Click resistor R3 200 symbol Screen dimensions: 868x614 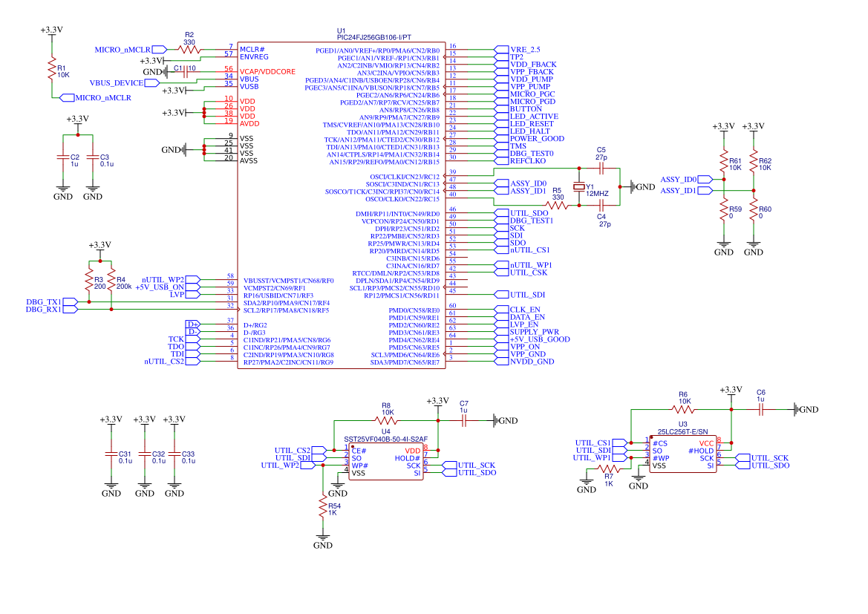point(88,281)
